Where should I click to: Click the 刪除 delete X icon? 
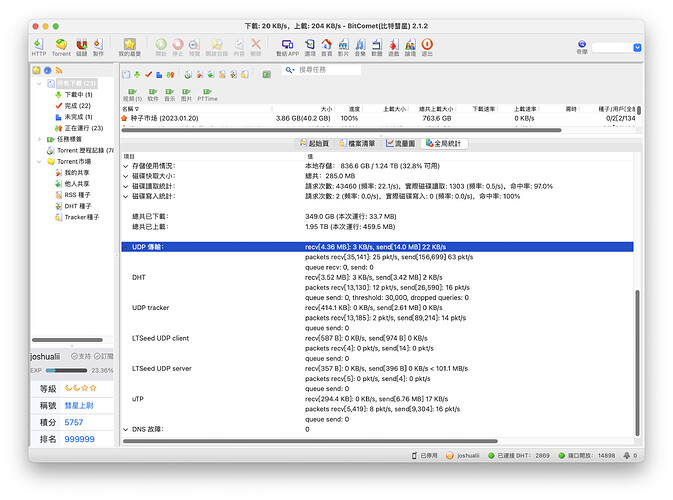[x=256, y=47]
